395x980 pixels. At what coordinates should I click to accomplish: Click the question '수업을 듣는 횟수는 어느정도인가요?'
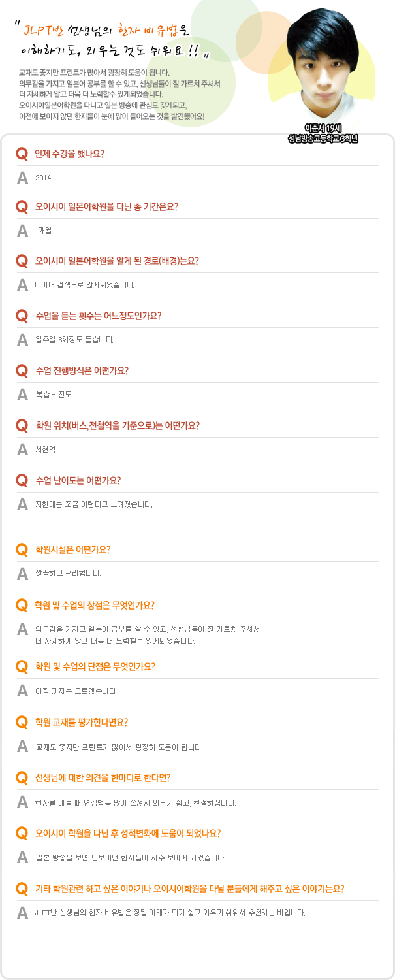pos(99,316)
